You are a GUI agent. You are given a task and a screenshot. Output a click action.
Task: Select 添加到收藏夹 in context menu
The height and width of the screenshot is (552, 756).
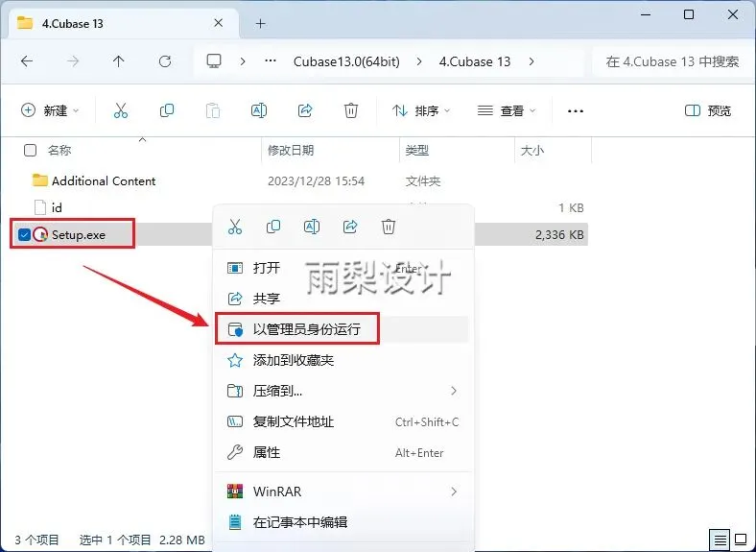[x=342, y=360]
